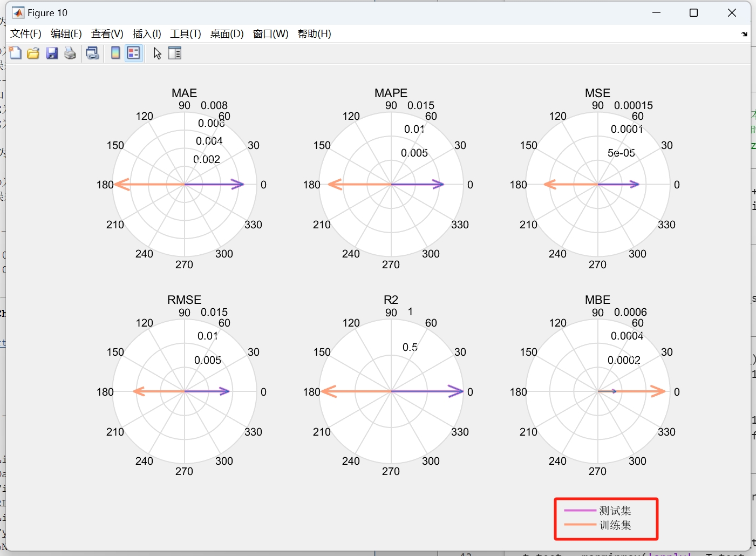
Task: Enable plot edit mode from the toolbar
Action: pos(156,53)
